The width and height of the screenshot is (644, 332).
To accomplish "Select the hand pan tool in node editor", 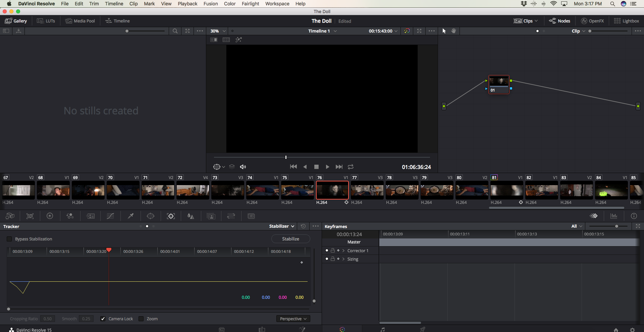I will 454,31.
